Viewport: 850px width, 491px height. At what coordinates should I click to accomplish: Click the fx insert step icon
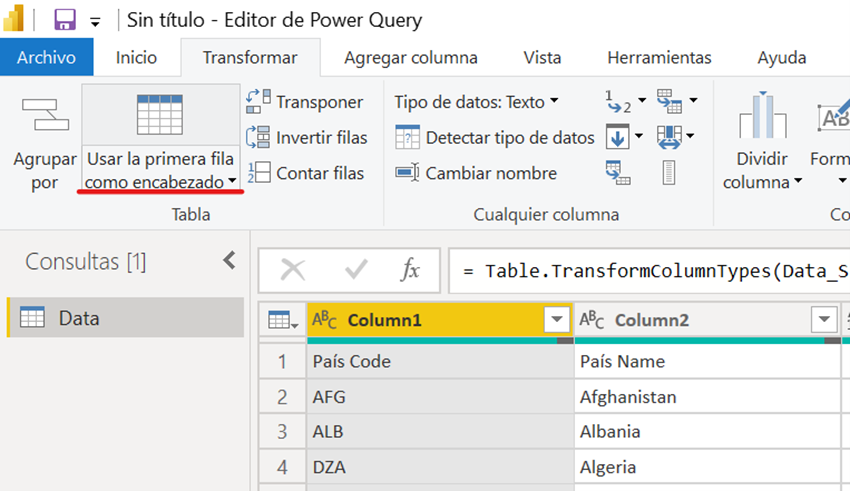point(410,269)
